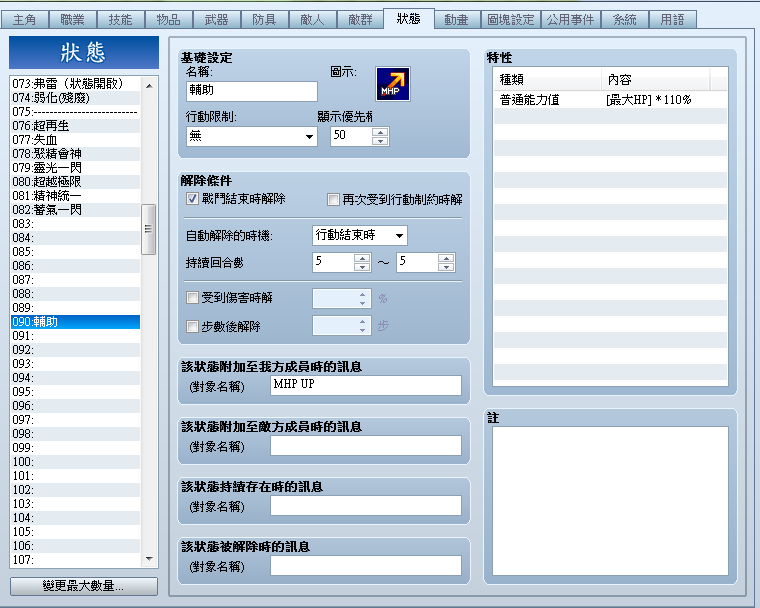The image size is (760, 608).
Task: Click the 種類 column header
Action: (x=548, y=80)
